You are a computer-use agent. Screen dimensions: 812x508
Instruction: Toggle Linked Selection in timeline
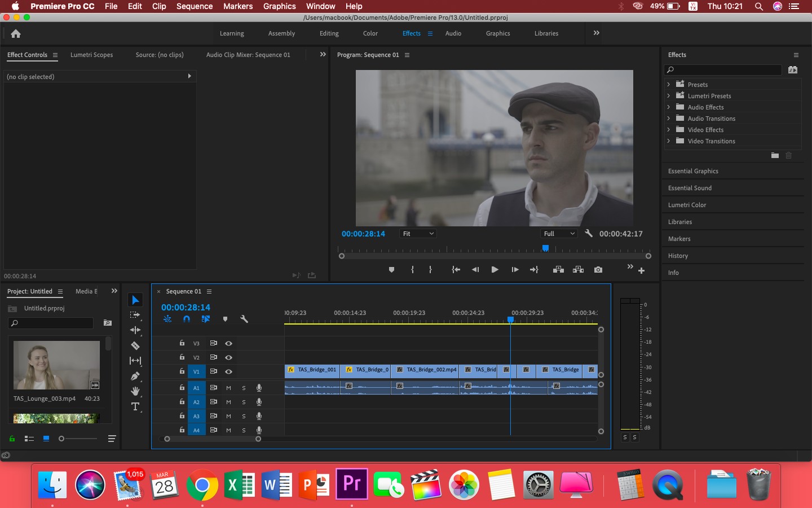point(206,319)
